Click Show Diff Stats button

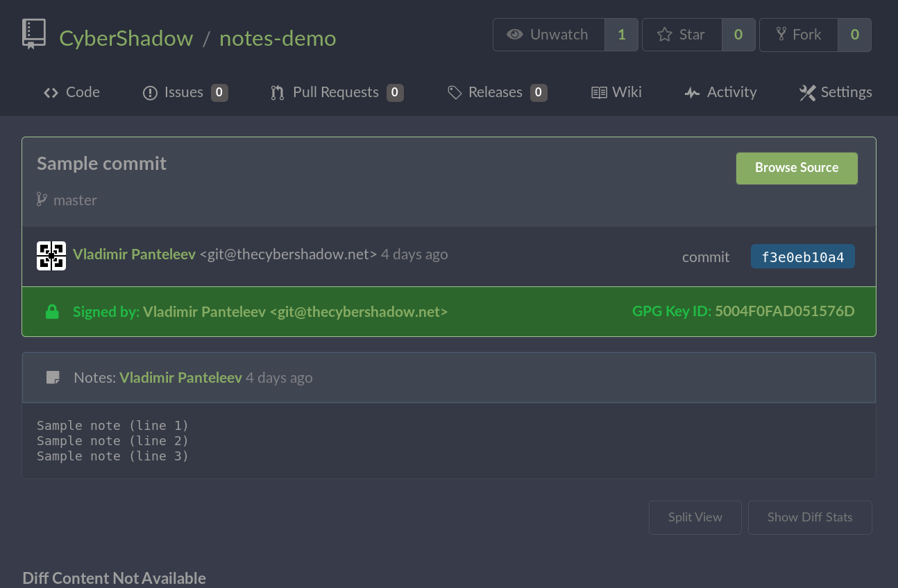(810, 517)
